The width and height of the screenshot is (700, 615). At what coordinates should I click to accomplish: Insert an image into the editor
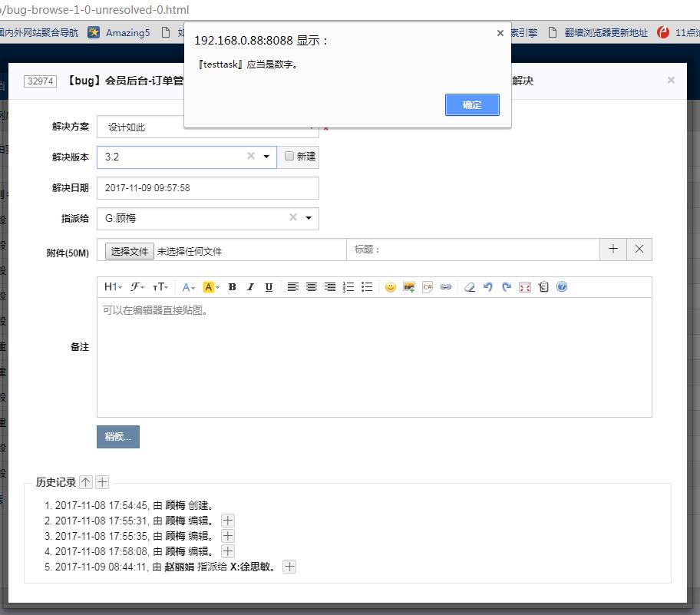tap(409, 287)
